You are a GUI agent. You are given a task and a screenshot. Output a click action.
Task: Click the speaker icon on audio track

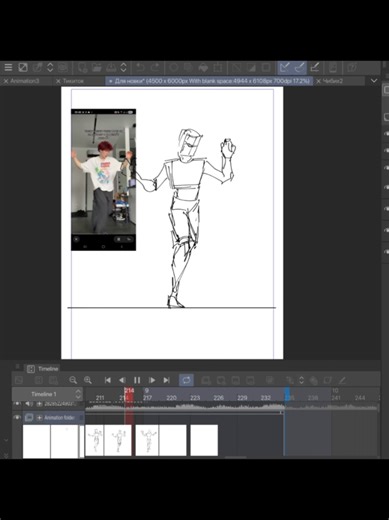[x=29, y=404]
